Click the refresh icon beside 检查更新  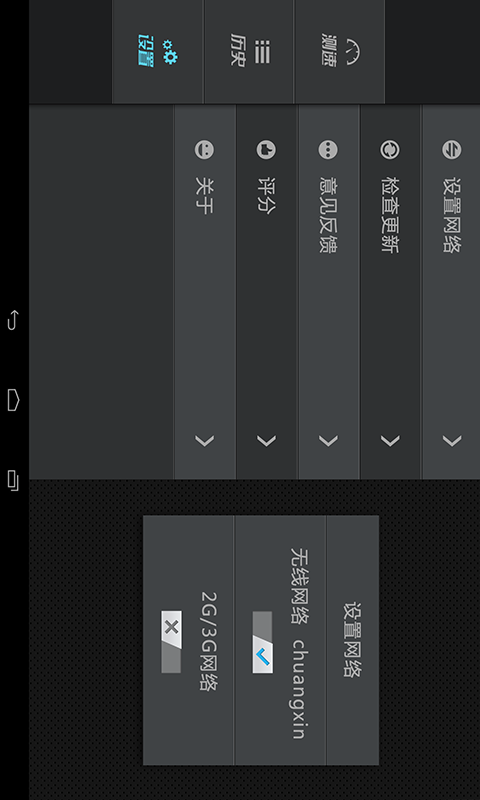(x=390, y=149)
